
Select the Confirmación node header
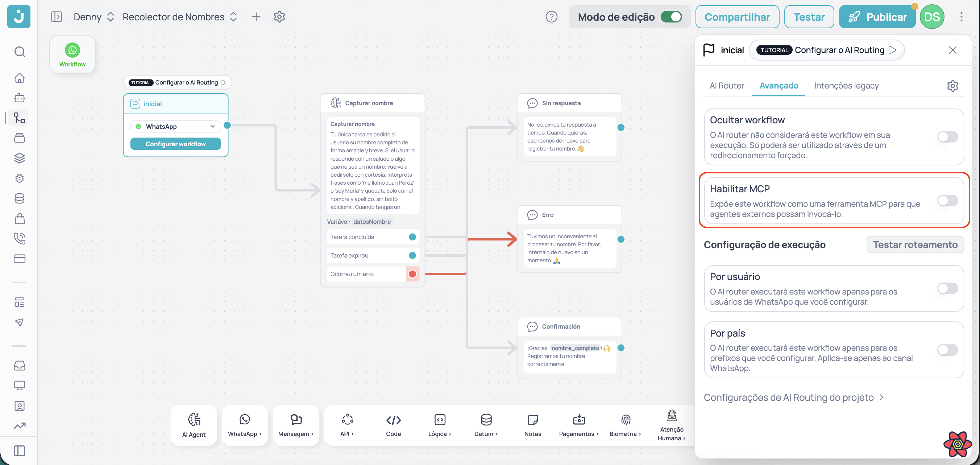[569, 326]
